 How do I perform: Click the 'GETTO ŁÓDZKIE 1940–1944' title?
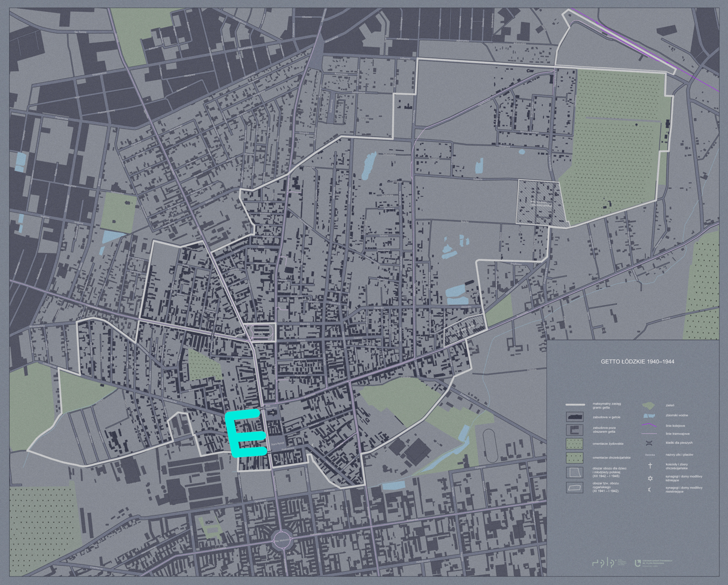point(637,362)
